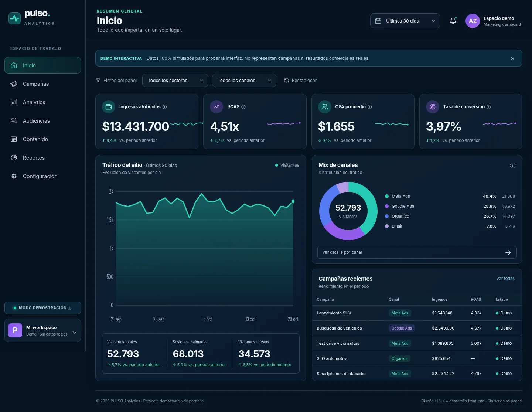The width and height of the screenshot is (532, 412).
Task: Click the filter funnel icon
Action: coord(98,81)
